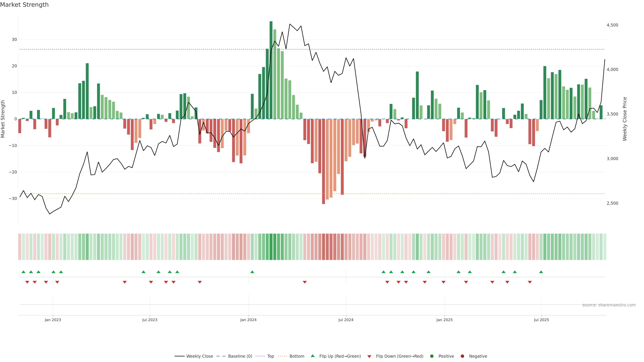Image resolution: width=644 pixels, height=362 pixels.
Task: Click the deepest red strength bar
Action: [x=324, y=161]
